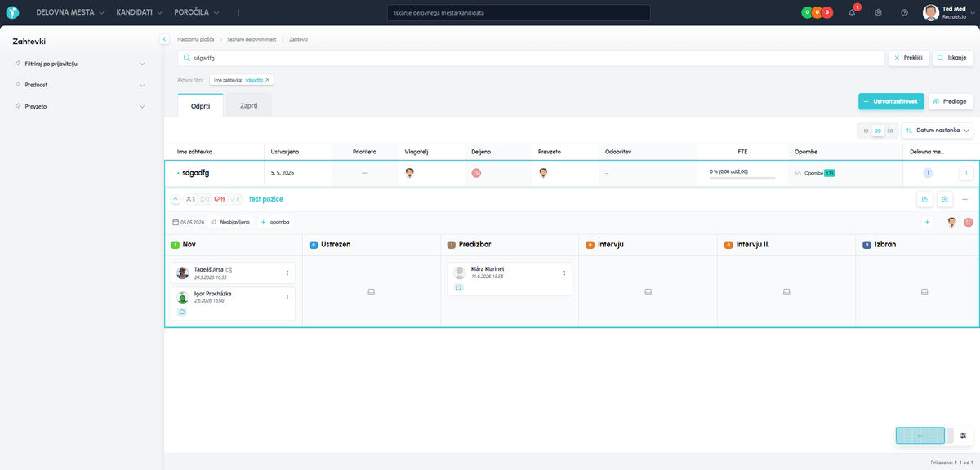Viewport: 980px width, 470px height.
Task: Open three-dot menu for Tadeáš Jirsa
Action: [287, 273]
